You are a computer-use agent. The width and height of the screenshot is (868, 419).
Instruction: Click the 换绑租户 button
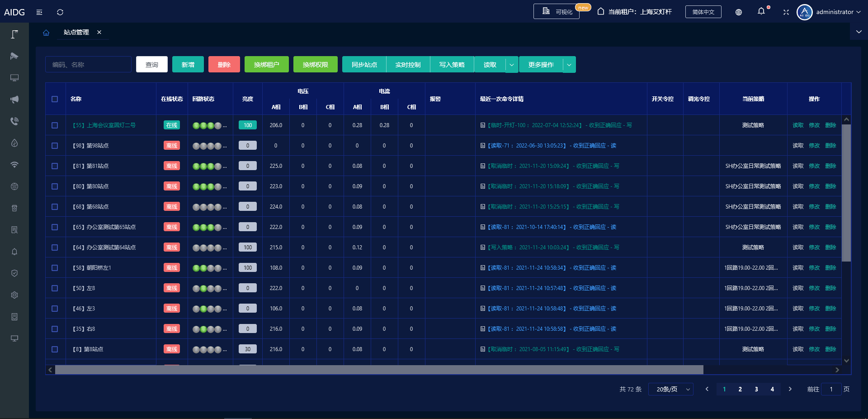(267, 65)
